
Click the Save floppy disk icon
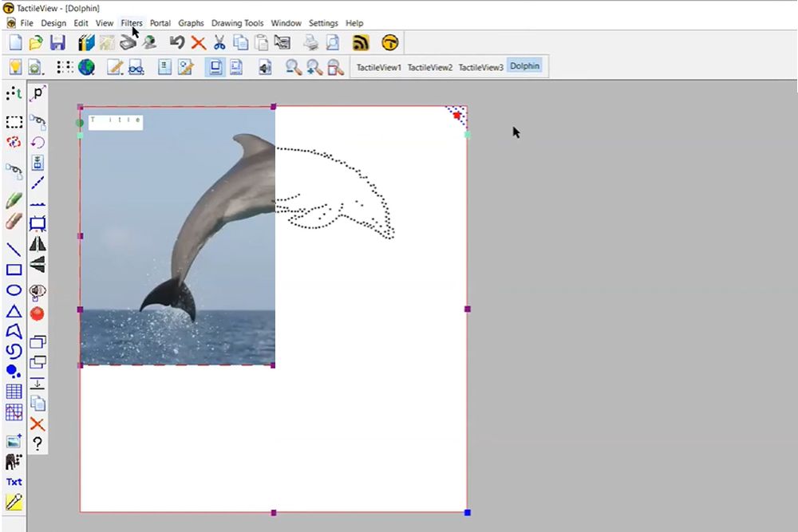pos(57,43)
